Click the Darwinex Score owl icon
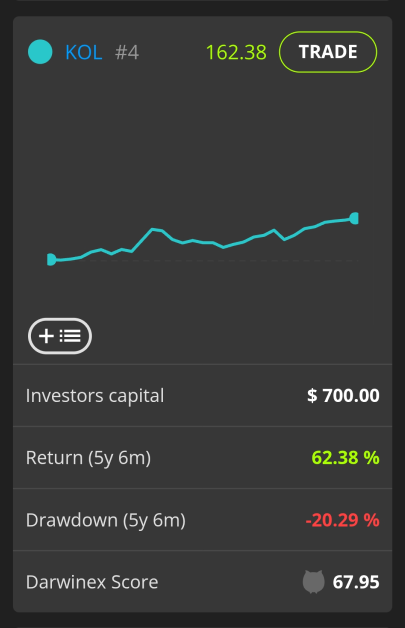 (x=313, y=582)
